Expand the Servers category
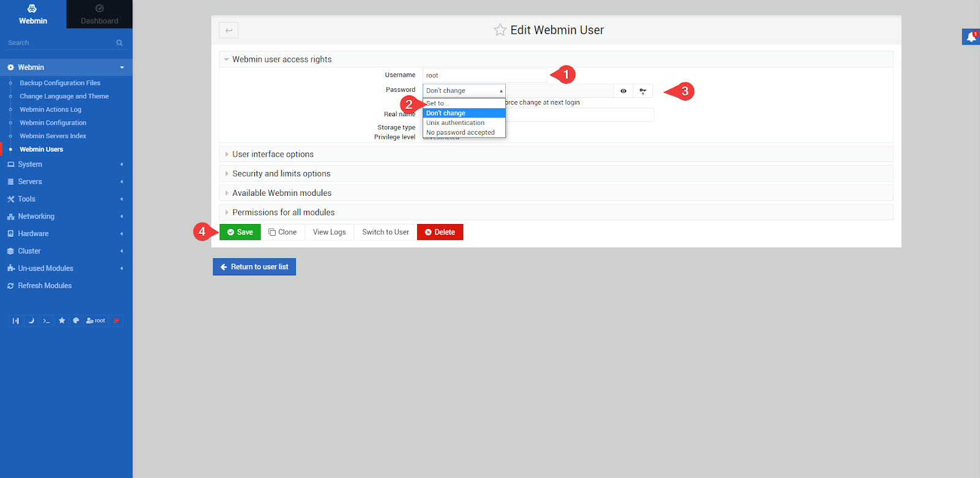The width and height of the screenshot is (980, 478). (66, 182)
